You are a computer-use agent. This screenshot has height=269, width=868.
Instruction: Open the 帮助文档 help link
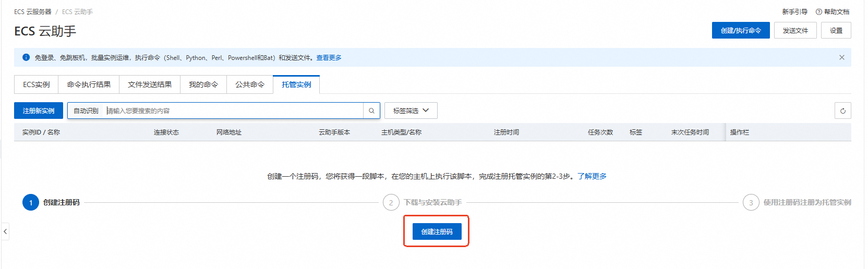[x=833, y=11]
